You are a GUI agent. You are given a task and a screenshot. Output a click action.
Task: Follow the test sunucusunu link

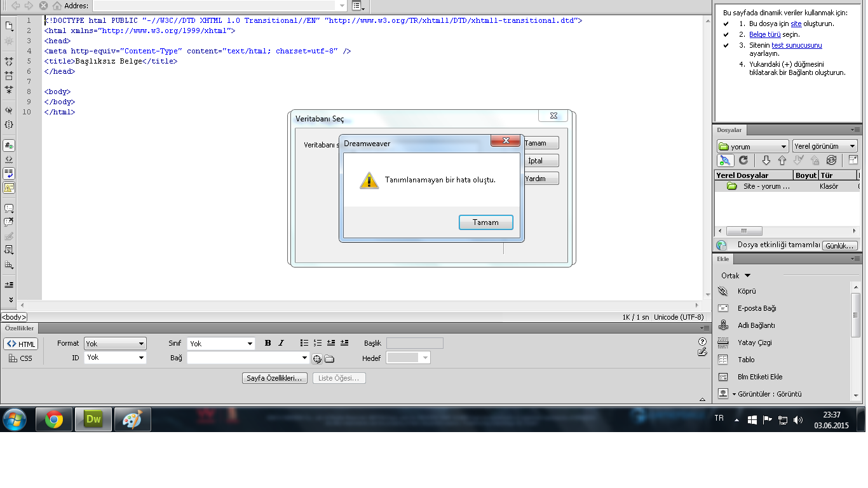pyautogui.click(x=796, y=45)
